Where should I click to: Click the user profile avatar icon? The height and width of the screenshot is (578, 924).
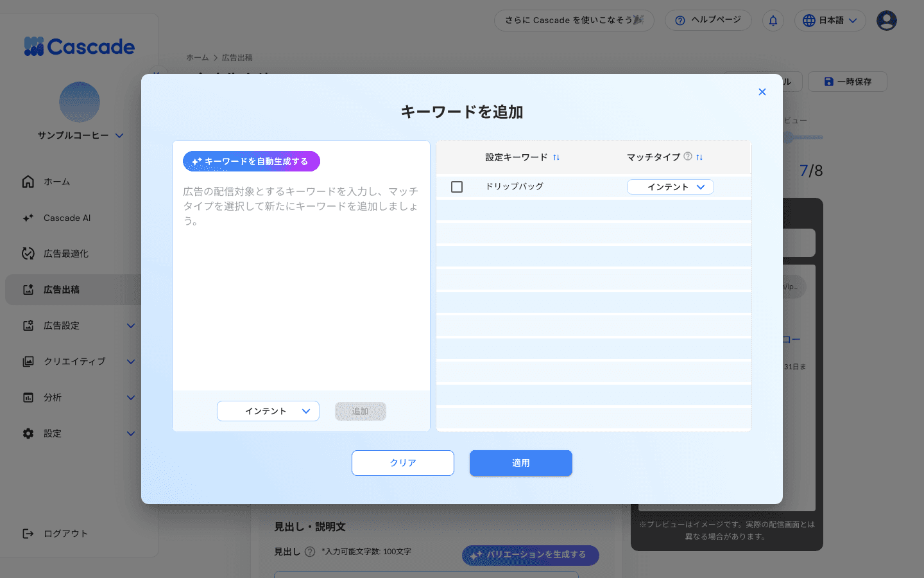point(887,21)
